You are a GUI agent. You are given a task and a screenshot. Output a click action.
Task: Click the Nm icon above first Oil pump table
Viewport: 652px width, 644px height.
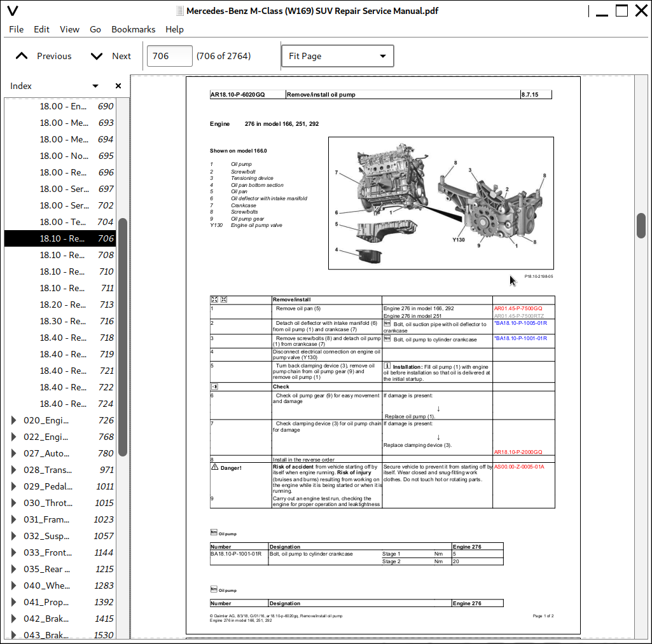[214, 533]
